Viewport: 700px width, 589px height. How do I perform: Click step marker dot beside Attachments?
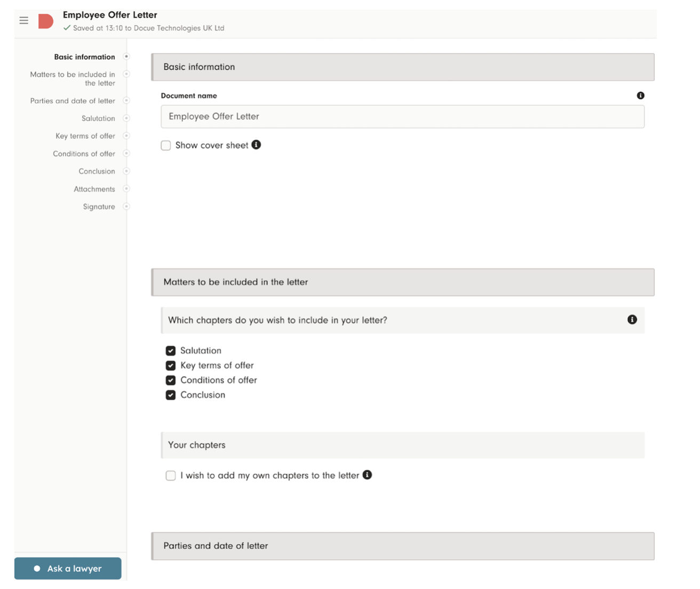pos(126,189)
